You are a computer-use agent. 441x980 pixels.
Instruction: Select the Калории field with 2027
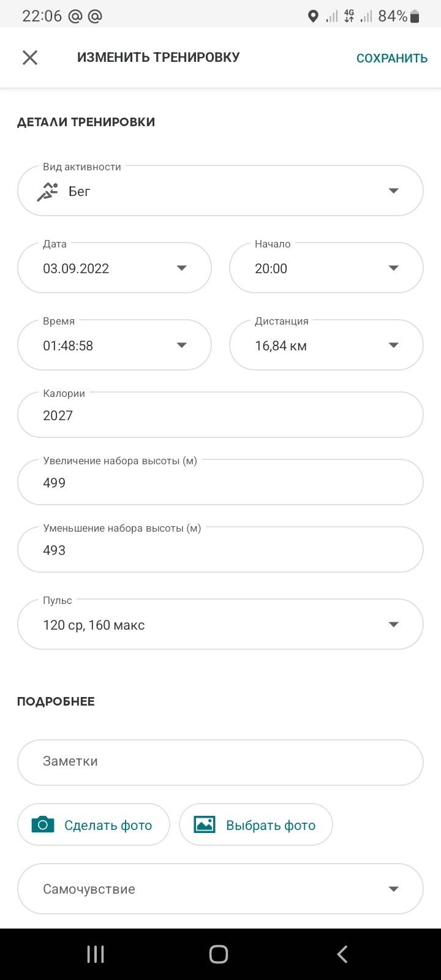point(221,415)
